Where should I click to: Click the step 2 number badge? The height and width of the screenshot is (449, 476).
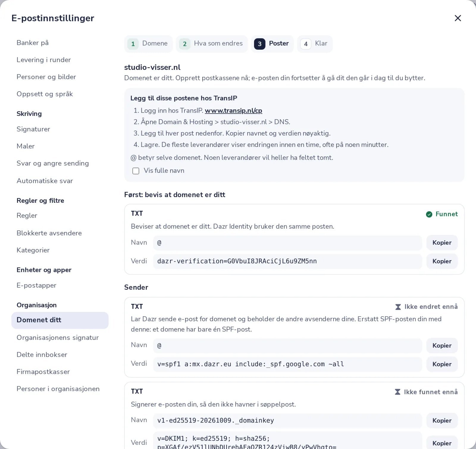185,44
